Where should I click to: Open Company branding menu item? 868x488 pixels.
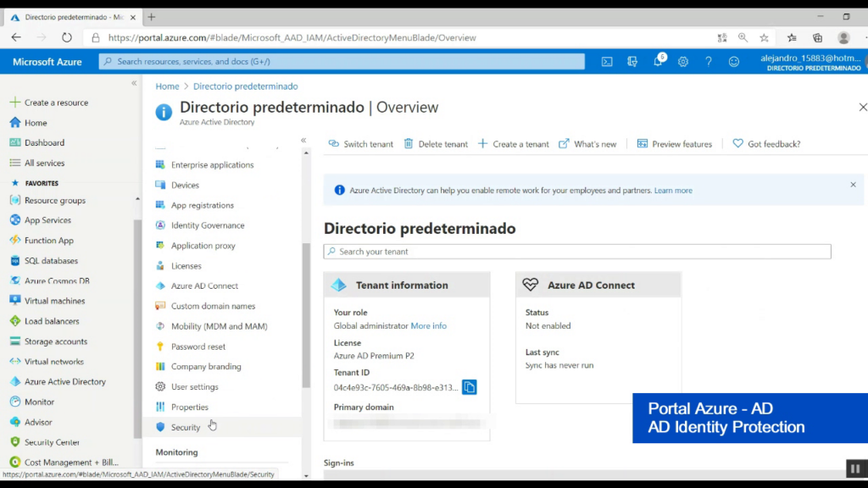(206, 367)
